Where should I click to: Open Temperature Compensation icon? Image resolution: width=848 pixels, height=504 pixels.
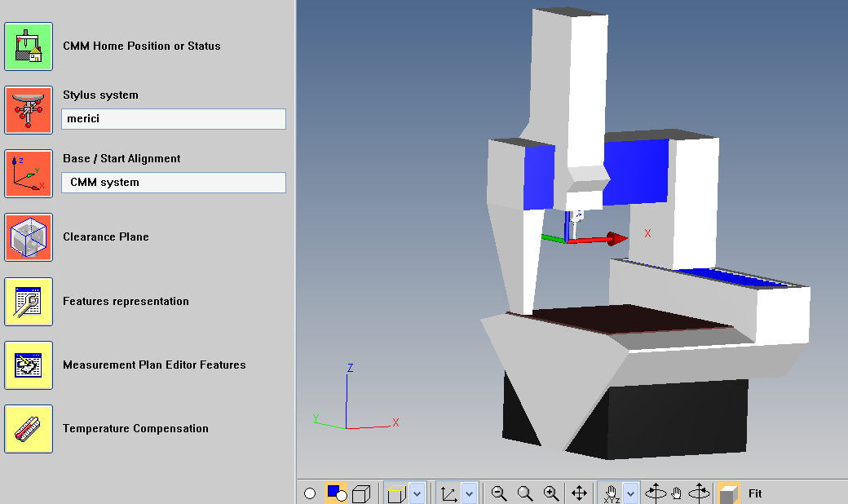(x=29, y=429)
